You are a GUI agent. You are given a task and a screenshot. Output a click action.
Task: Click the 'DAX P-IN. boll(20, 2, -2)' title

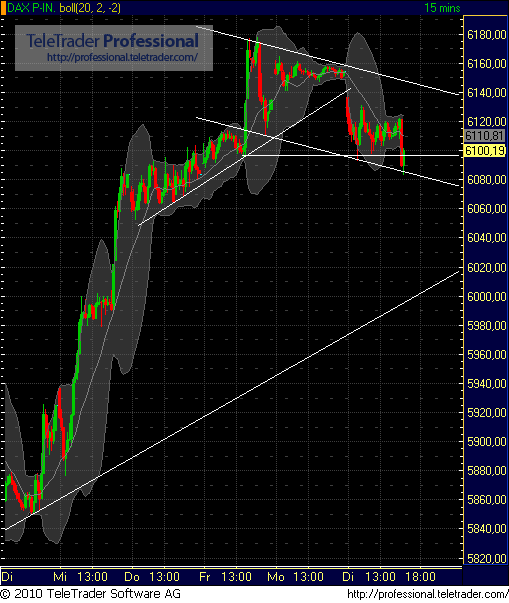(x=64, y=8)
